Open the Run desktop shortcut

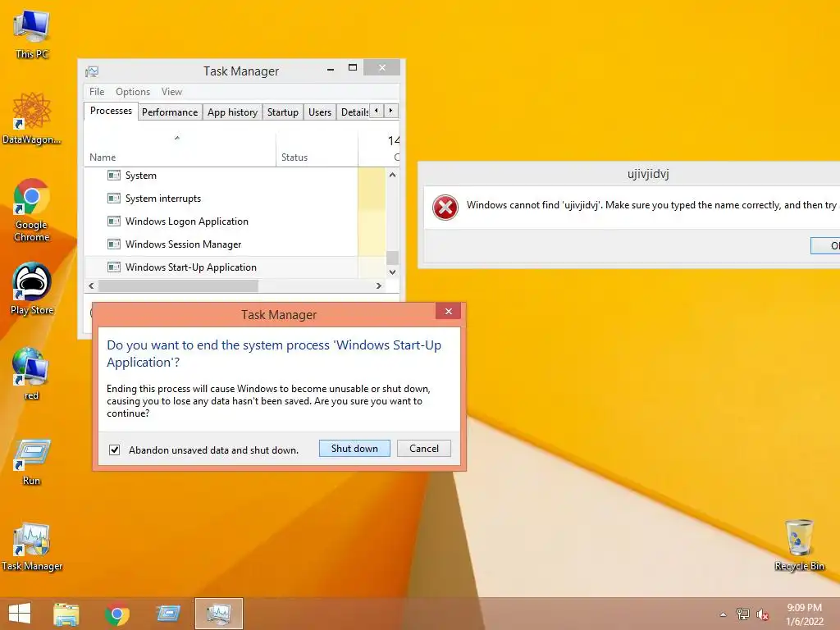32,462
